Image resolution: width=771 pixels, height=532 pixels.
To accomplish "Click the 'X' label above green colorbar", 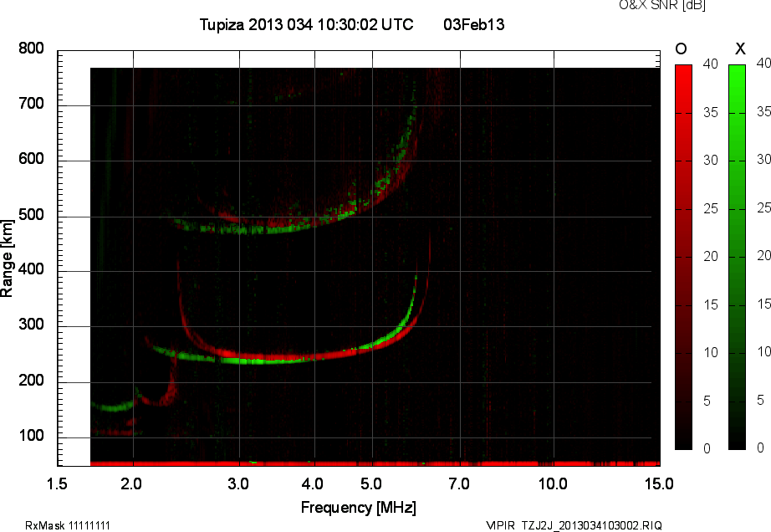I will pyautogui.click(x=738, y=49).
